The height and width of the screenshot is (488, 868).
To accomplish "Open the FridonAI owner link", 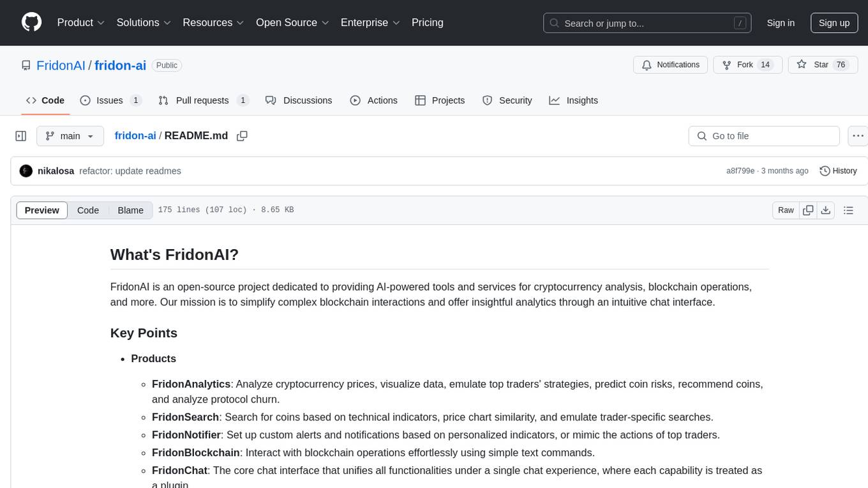I will pos(61,65).
